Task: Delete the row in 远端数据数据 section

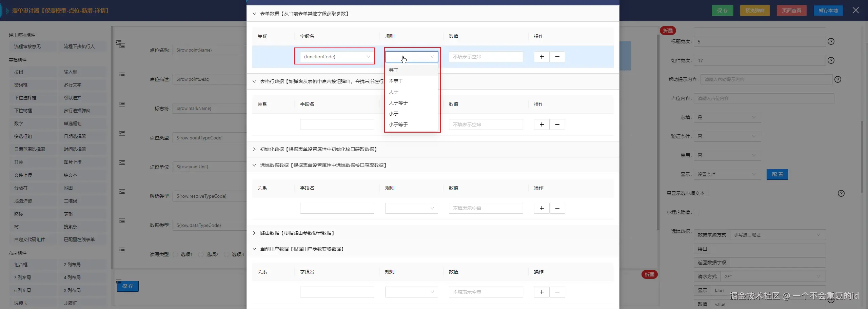Action: (557, 208)
